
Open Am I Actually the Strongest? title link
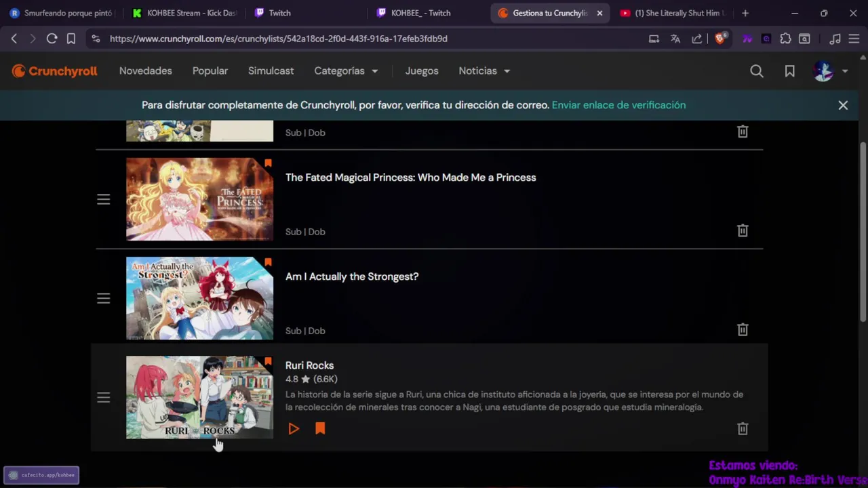(352, 277)
